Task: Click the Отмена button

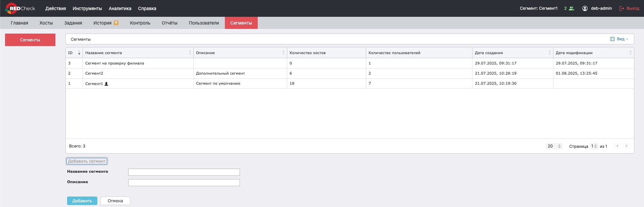Action: pos(115,201)
